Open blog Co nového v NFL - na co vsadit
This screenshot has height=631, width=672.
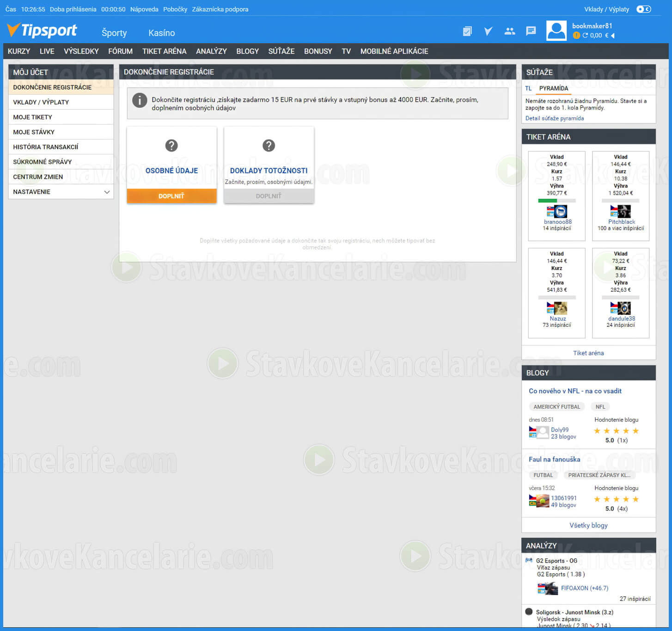(x=575, y=391)
